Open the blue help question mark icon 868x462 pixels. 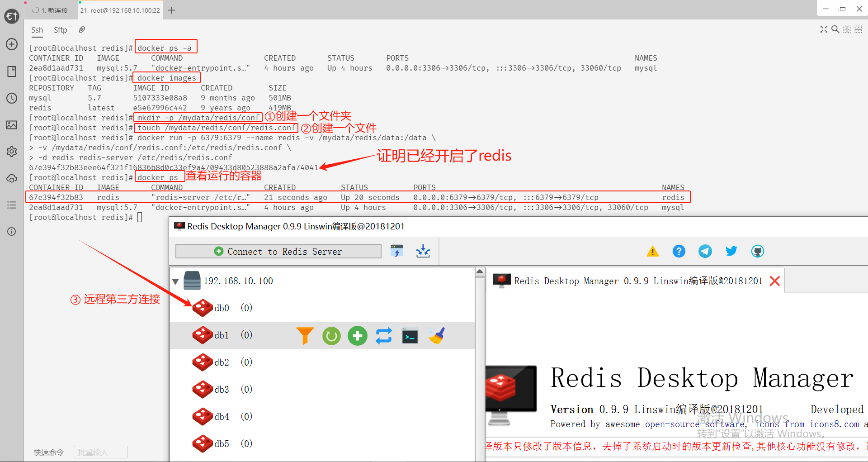[x=679, y=251]
